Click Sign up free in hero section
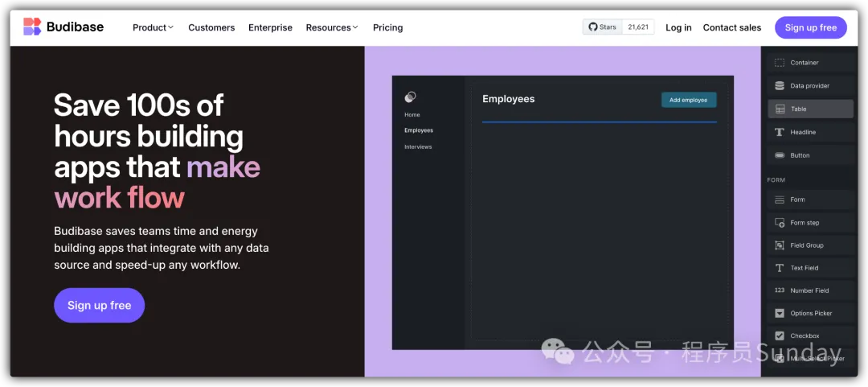This screenshot has height=387, width=868. [x=99, y=306]
